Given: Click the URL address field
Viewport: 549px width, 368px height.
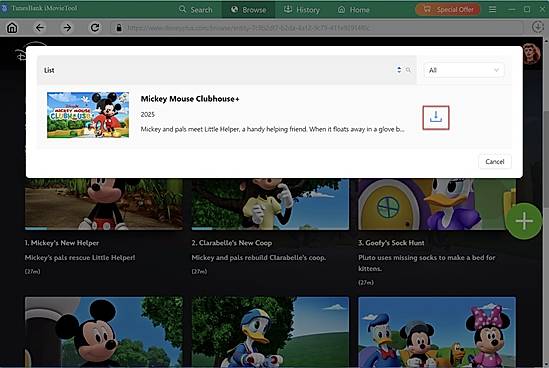Looking at the screenshot, I should 317,28.
